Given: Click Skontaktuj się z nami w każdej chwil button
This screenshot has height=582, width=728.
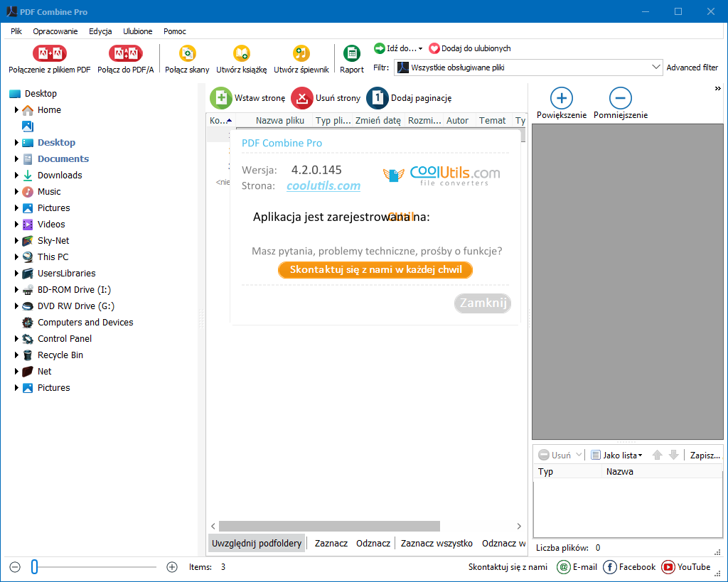Looking at the screenshot, I should (375, 269).
